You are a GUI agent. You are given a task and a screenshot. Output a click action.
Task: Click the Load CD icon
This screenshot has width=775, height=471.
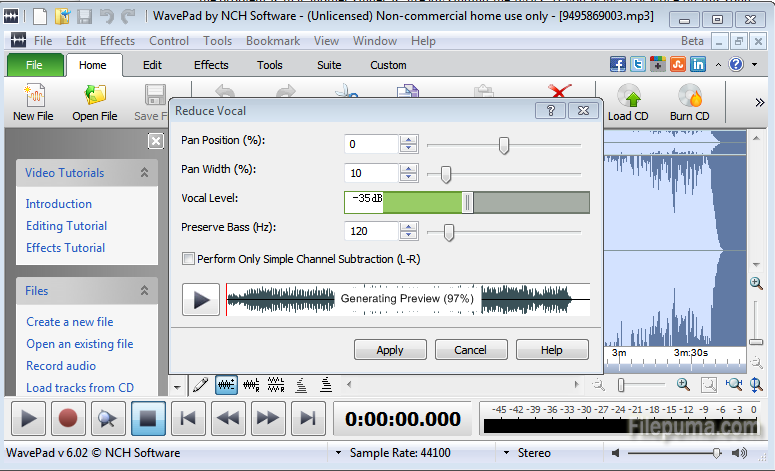point(628,98)
